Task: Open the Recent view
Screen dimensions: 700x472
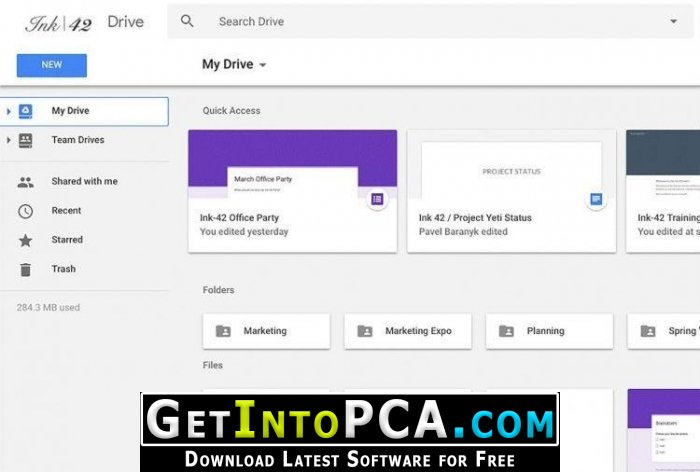Action: [x=66, y=210]
